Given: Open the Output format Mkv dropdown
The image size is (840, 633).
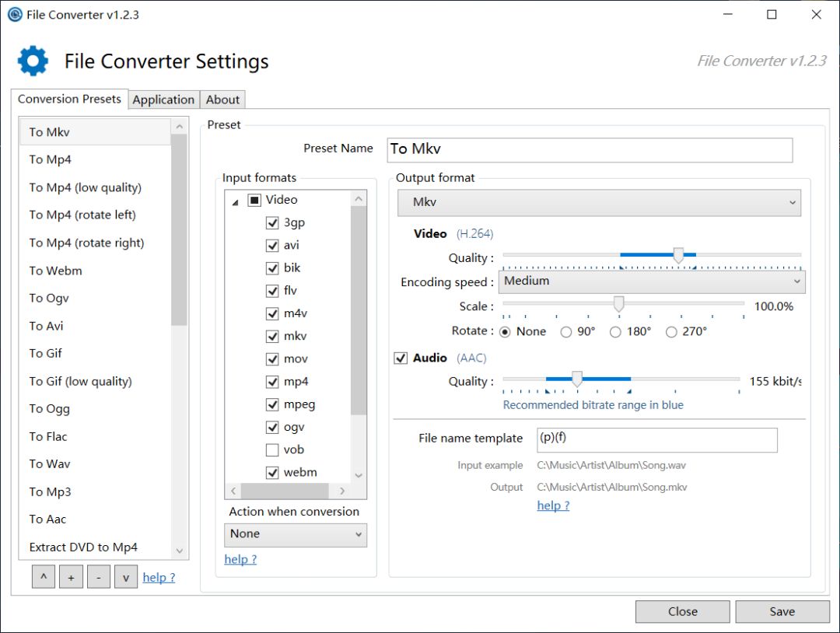Looking at the screenshot, I should (x=598, y=202).
